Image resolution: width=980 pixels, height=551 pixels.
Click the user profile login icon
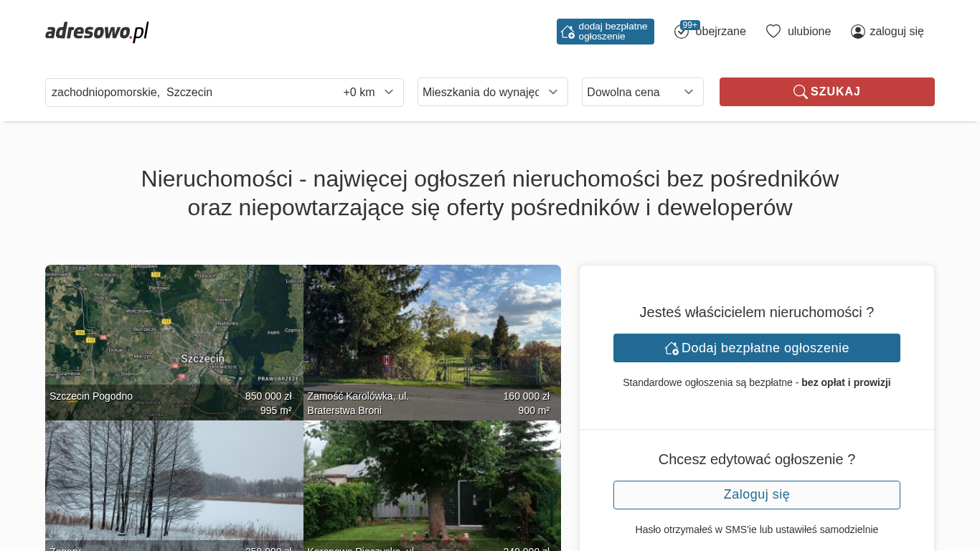point(857,32)
